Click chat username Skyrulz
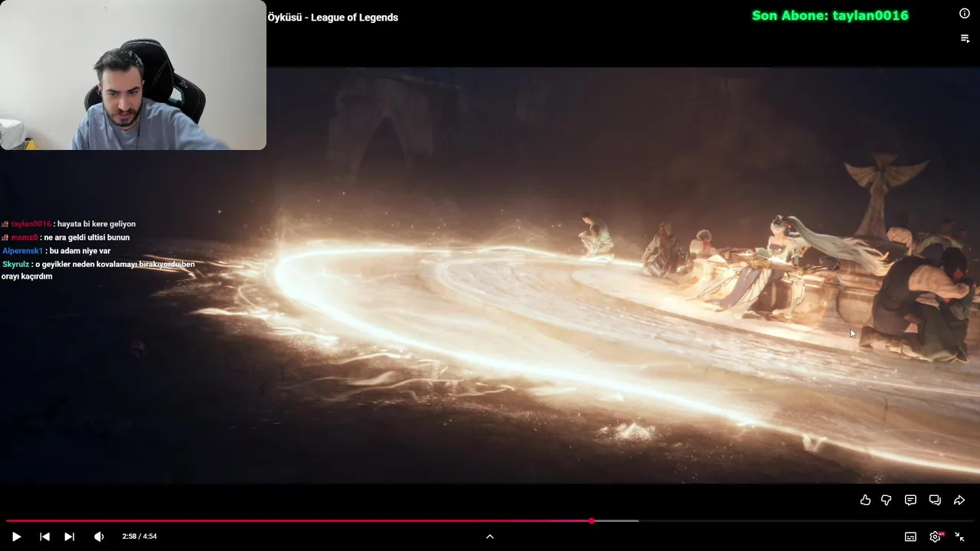Viewport: 980px width, 551px height. coord(16,264)
